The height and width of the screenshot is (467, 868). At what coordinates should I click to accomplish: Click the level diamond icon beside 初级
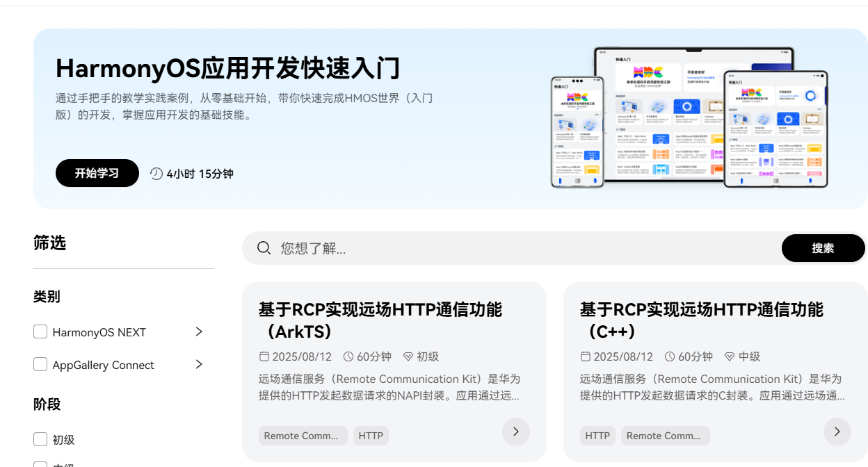(408, 357)
